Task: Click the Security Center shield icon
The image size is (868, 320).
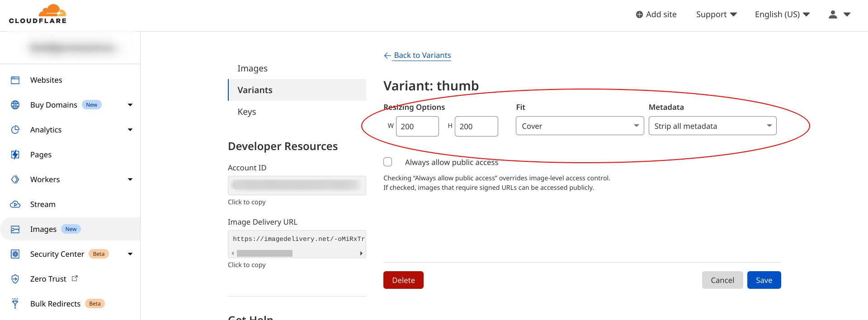Action: (15, 254)
